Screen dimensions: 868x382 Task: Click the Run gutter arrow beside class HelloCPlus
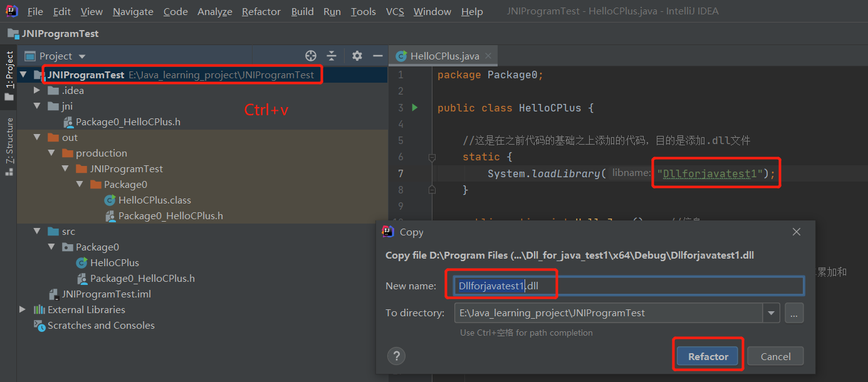(414, 108)
